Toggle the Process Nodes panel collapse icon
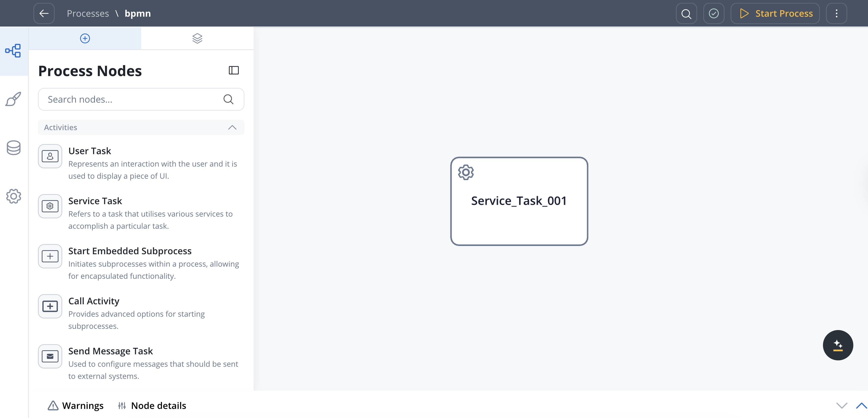Viewport: 868px width, 418px height. tap(234, 70)
